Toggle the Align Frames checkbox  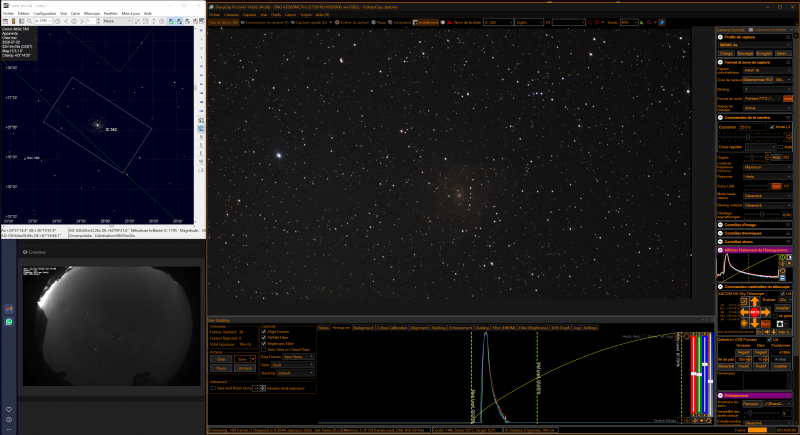pos(264,331)
